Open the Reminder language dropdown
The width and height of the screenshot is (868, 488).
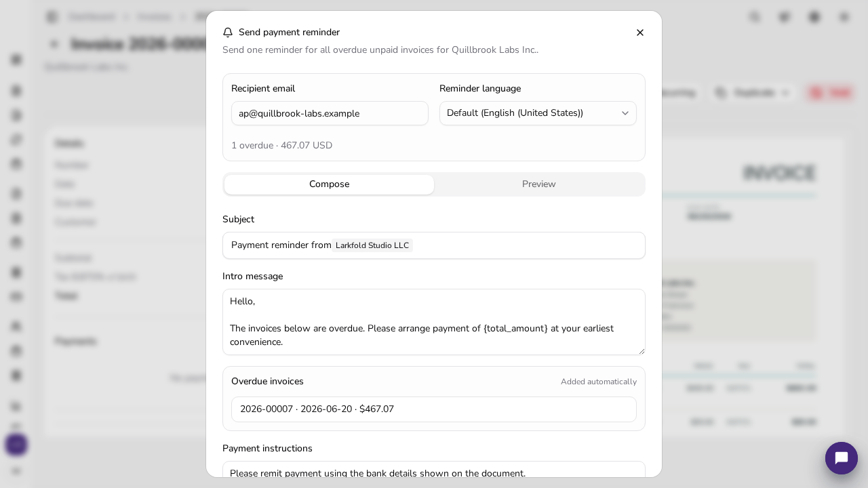click(x=538, y=113)
